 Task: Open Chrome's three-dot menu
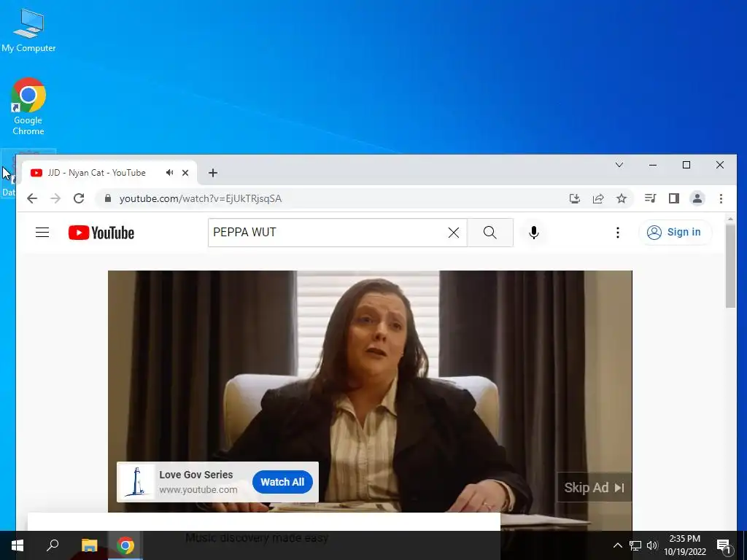[x=721, y=198]
